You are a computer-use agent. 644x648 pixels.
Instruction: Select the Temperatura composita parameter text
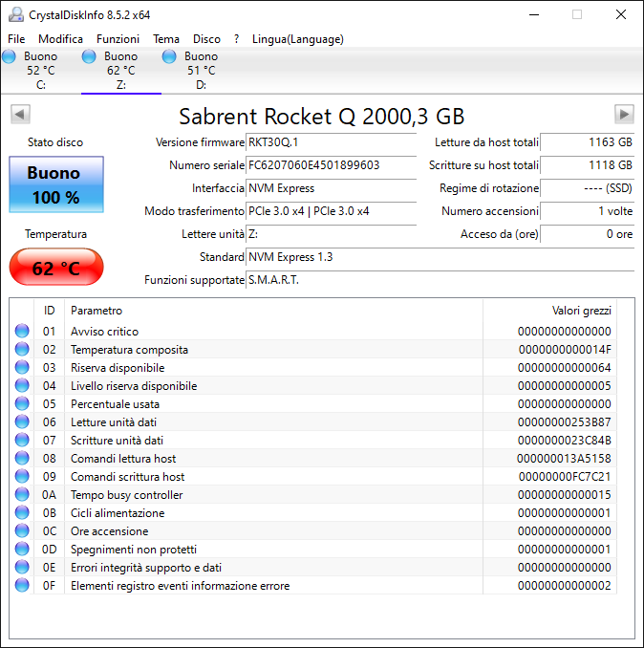pos(129,350)
